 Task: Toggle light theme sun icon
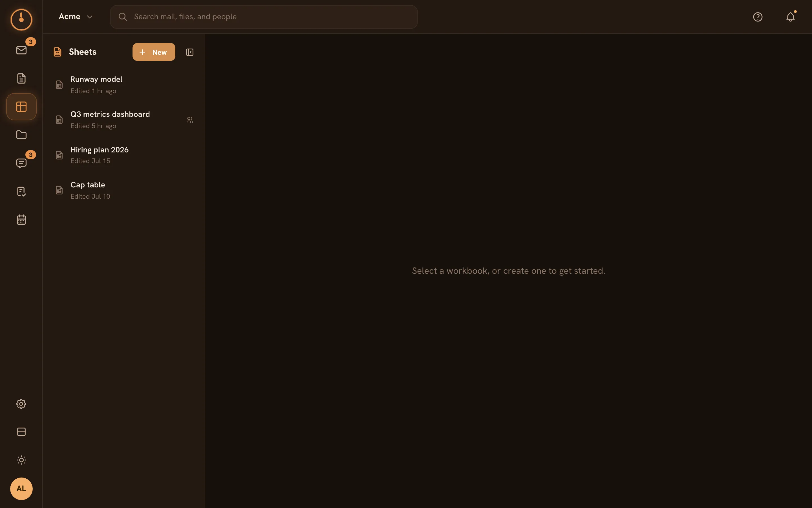coord(21,460)
